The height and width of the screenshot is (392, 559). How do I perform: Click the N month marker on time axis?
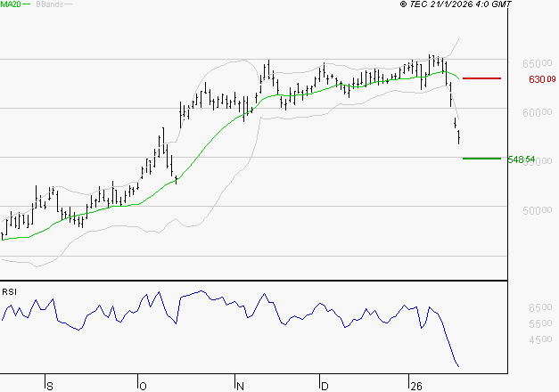point(241,387)
